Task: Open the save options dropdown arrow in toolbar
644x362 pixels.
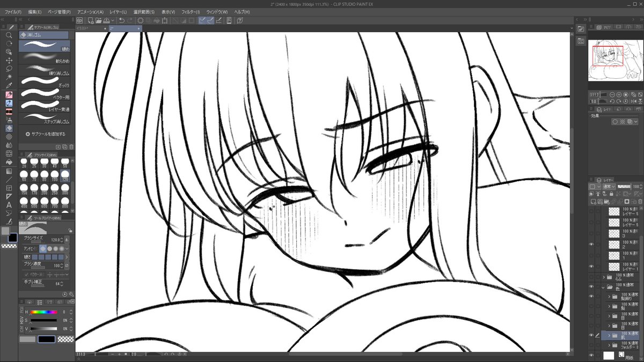Action: click(x=114, y=20)
